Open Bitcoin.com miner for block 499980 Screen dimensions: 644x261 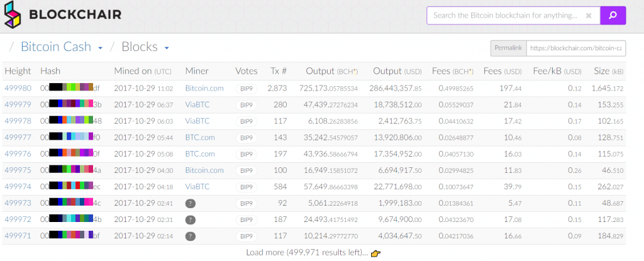click(204, 88)
